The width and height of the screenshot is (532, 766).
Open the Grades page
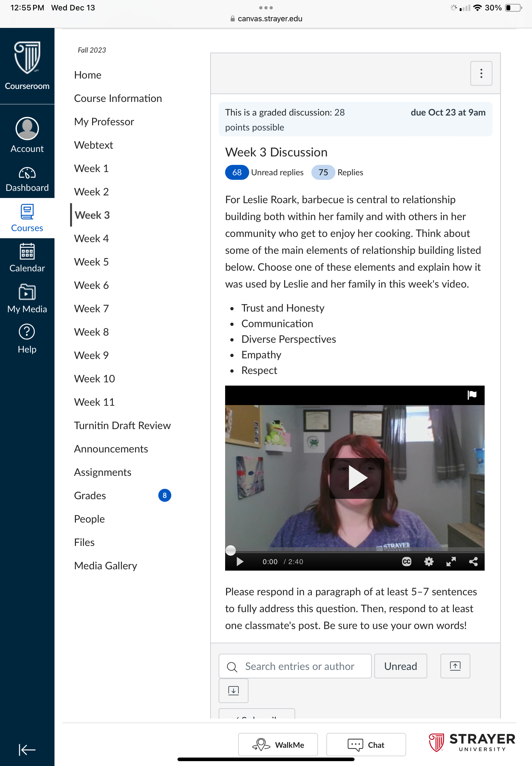click(90, 496)
